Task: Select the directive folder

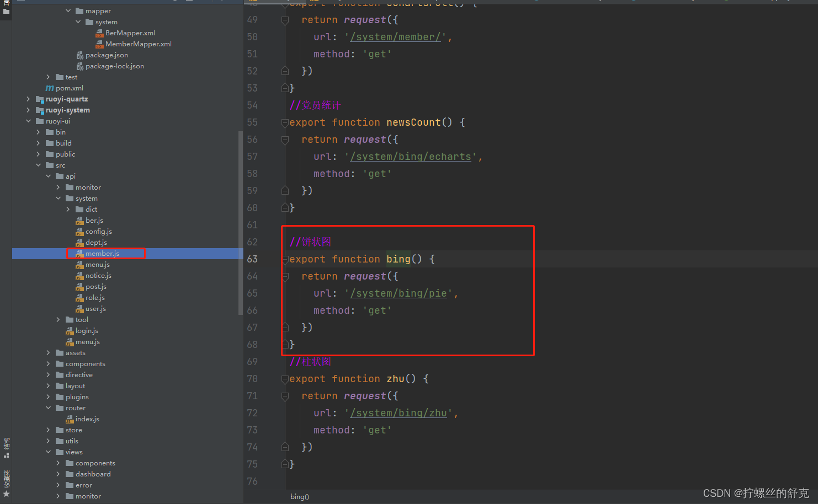Action: [79, 375]
